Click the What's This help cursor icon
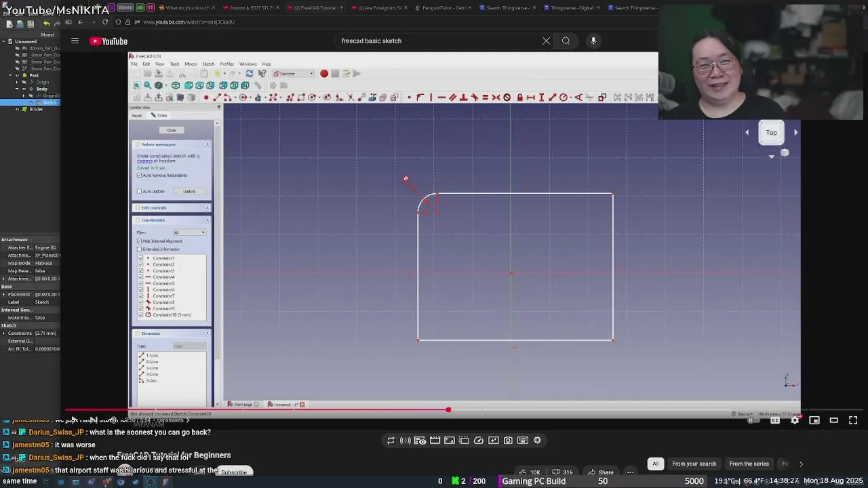868x488 pixels. 262,73
